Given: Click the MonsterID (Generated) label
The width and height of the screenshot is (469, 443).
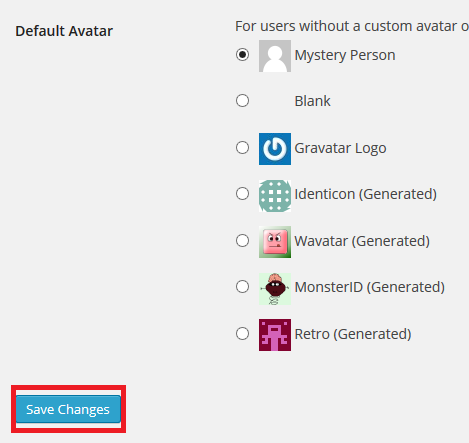Looking at the screenshot, I should pyautogui.click(x=370, y=287).
